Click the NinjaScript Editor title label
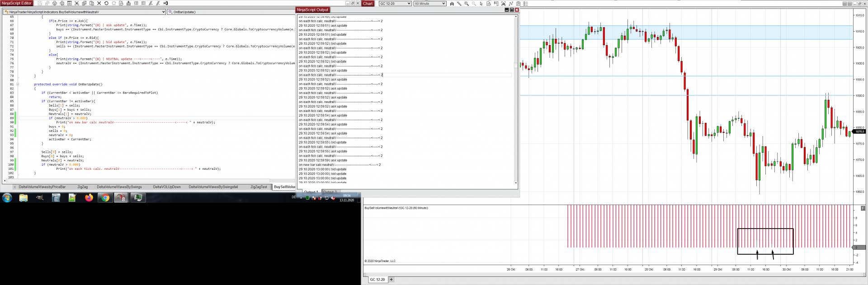 pyautogui.click(x=16, y=3)
